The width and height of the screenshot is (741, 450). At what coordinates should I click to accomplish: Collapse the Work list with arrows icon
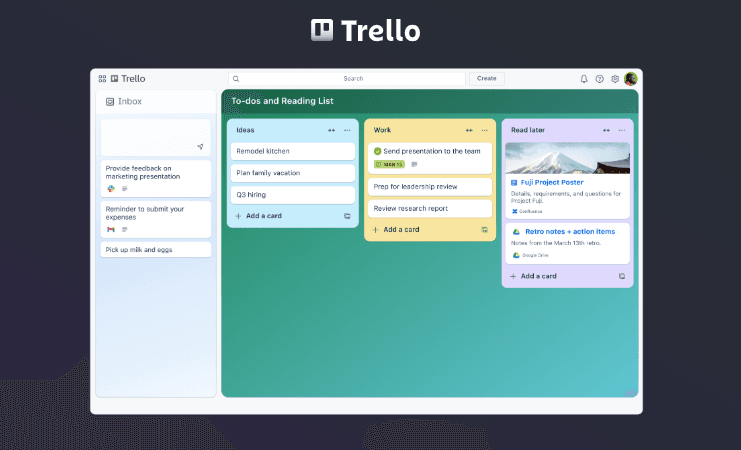469,130
